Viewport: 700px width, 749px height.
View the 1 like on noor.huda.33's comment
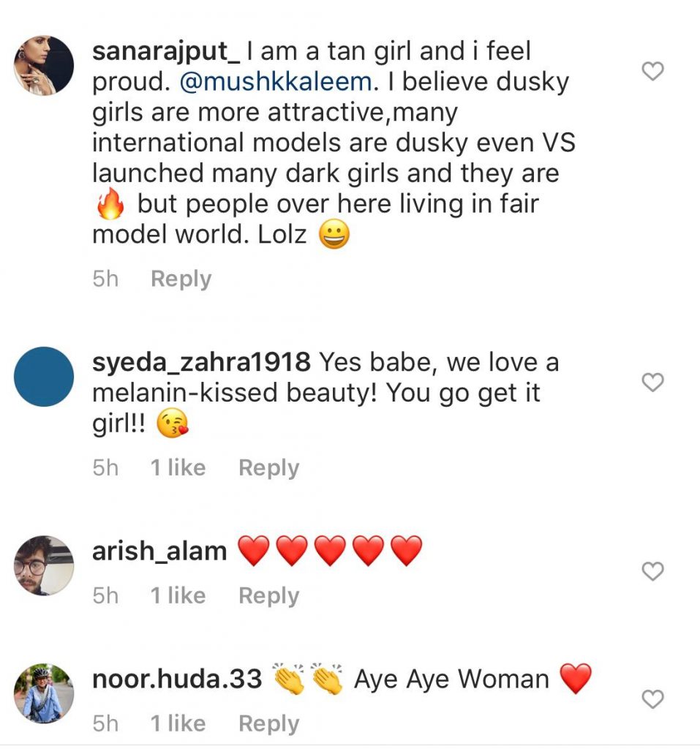tap(178, 723)
